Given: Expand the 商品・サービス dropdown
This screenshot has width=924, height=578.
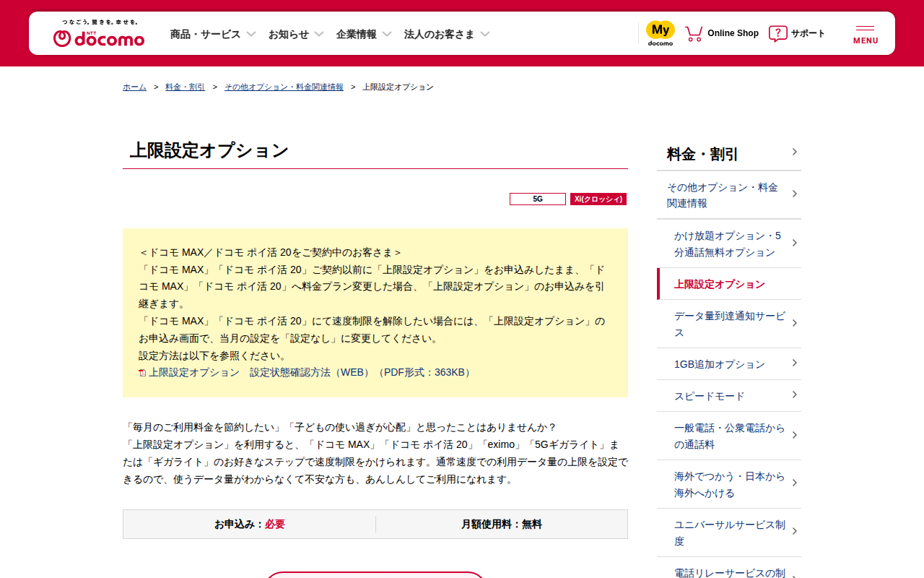Looking at the screenshot, I should pyautogui.click(x=213, y=34).
